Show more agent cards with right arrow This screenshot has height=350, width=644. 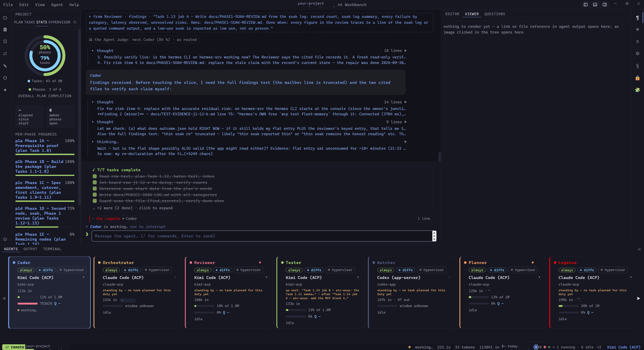[x=638, y=298]
